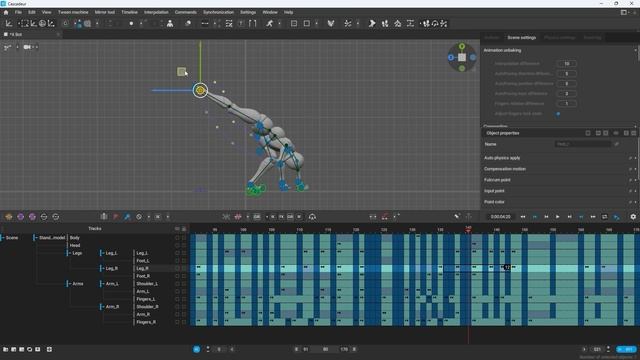Click the yellow box widget in the viewport
This screenshot has height=360, width=640.
pyautogui.click(x=182, y=71)
